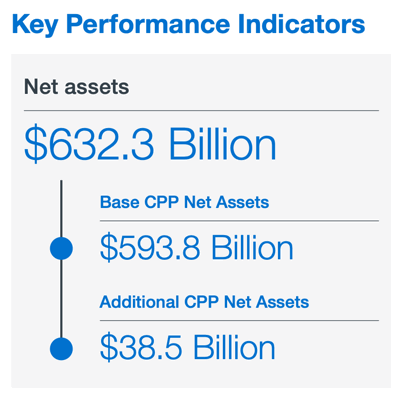The width and height of the screenshot is (400, 396).
Task: Click the $632.3 Billion total figure
Action: pyautogui.click(x=150, y=142)
